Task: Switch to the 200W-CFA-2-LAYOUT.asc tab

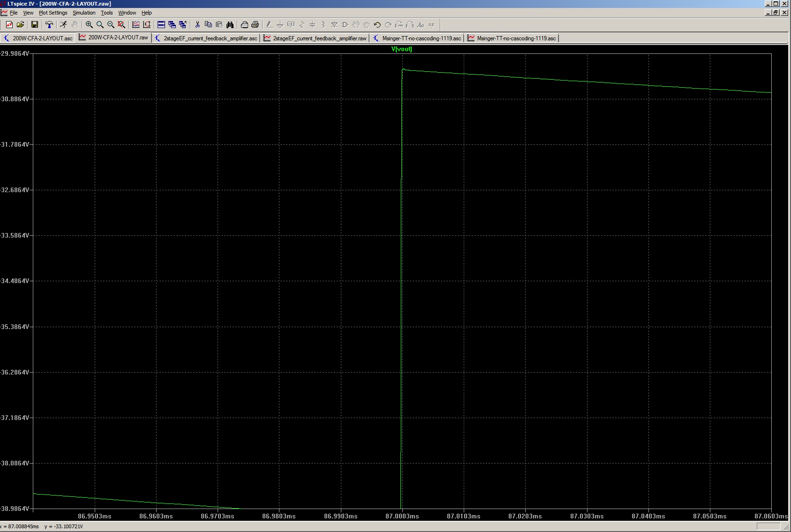Action: 38,38
